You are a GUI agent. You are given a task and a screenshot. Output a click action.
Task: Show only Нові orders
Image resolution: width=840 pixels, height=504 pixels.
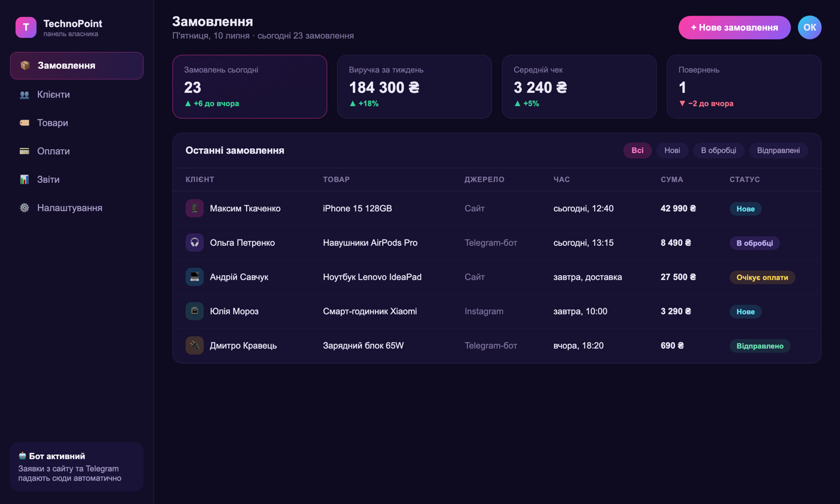[672, 151]
